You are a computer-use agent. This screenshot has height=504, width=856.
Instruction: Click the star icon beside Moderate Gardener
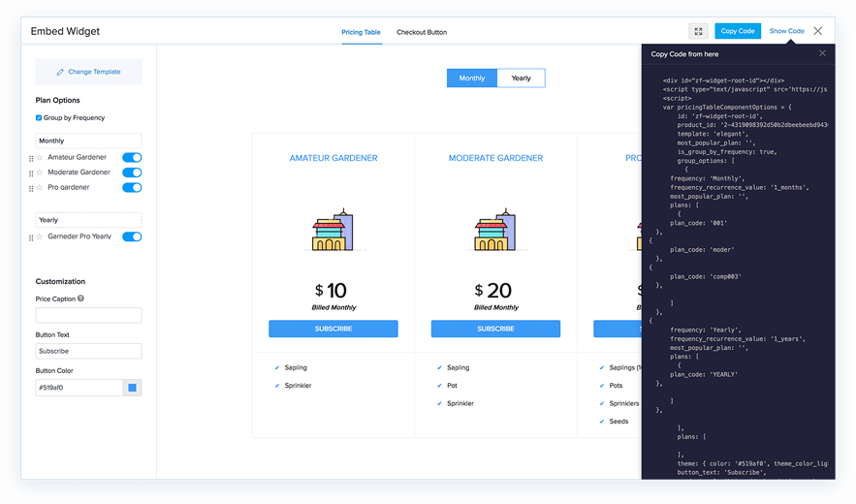(40, 173)
